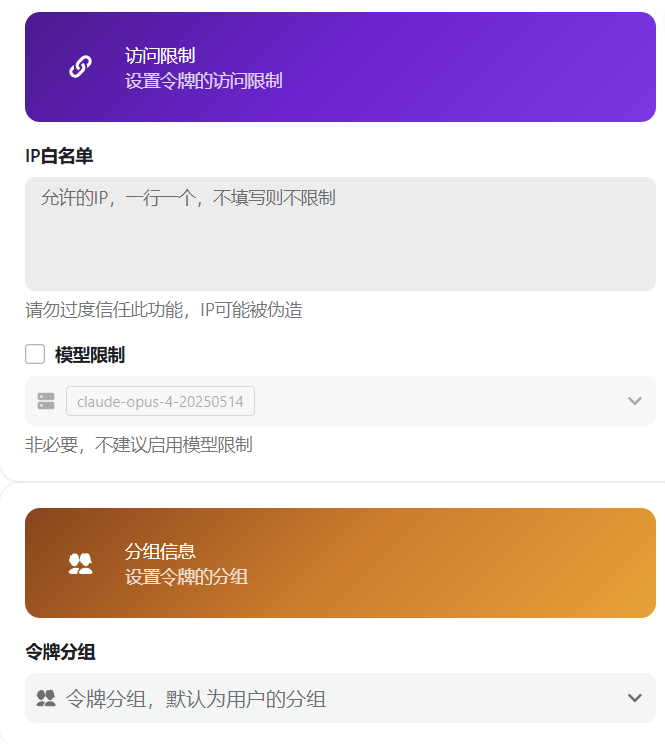The height and width of the screenshot is (745, 665).
Task: Click the 访问限制 banner title
Action: pos(160,56)
